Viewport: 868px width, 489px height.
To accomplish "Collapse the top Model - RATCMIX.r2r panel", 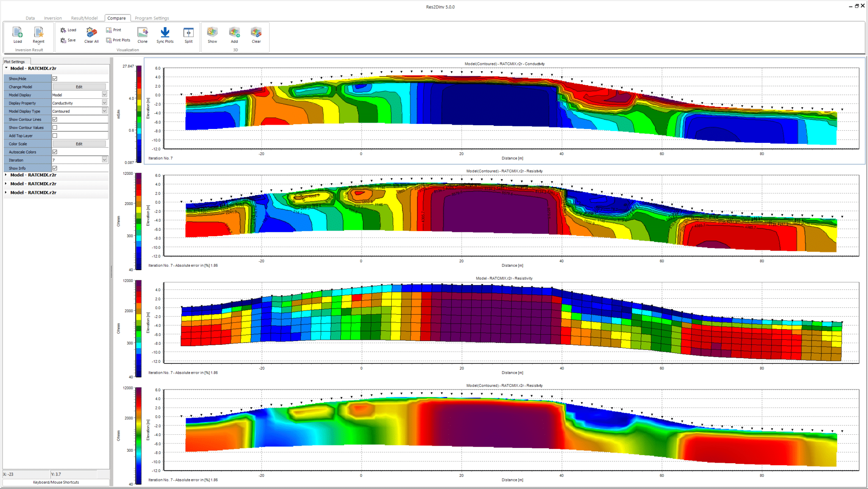I will pyautogui.click(x=5, y=68).
